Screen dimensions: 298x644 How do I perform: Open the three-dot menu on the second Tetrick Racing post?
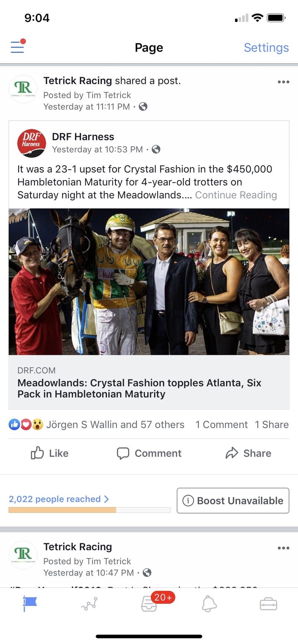(x=283, y=548)
